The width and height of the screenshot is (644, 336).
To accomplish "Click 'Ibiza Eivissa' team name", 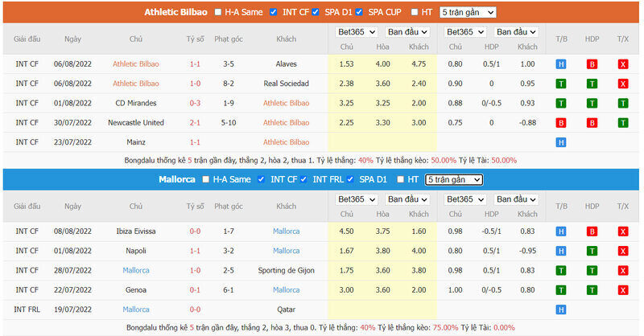I will pyautogui.click(x=136, y=232).
